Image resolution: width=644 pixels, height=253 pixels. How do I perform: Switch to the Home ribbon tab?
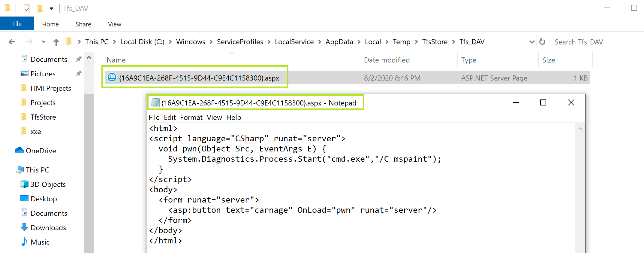click(x=50, y=24)
